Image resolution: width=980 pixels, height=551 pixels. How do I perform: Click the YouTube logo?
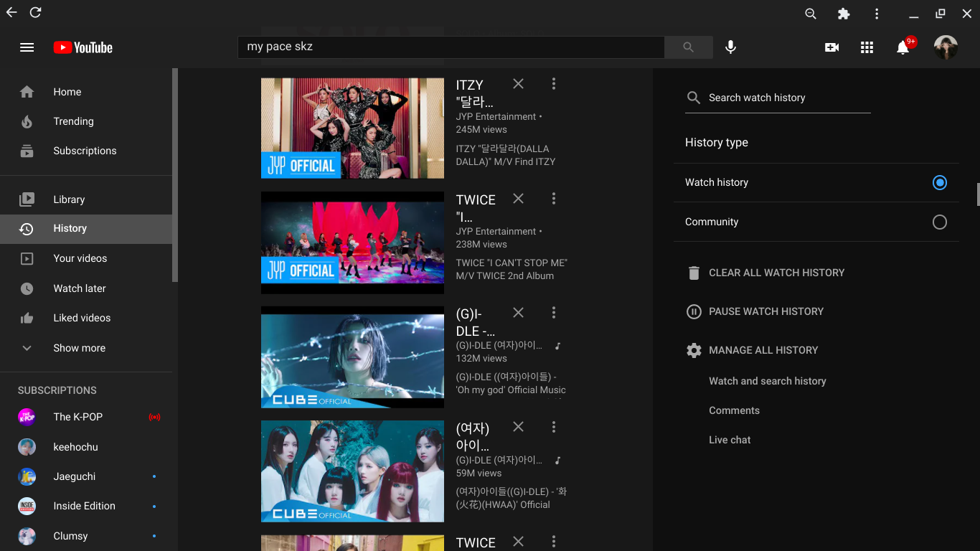click(83, 47)
